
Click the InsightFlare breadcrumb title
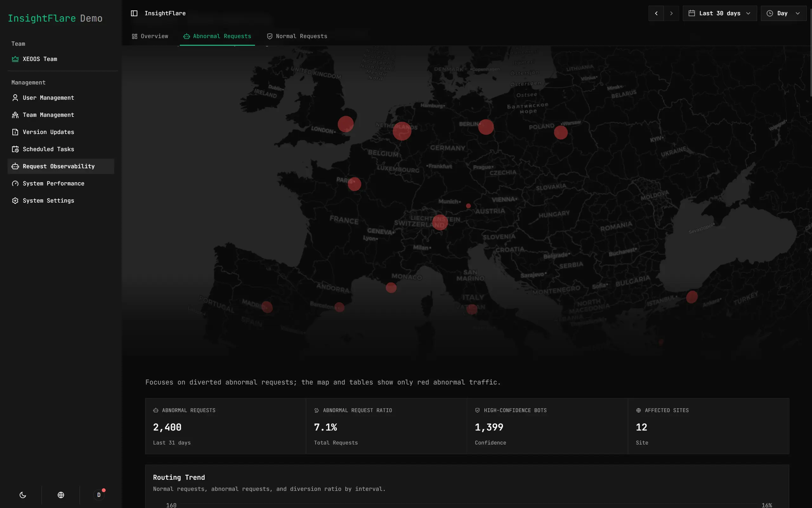[165, 13]
